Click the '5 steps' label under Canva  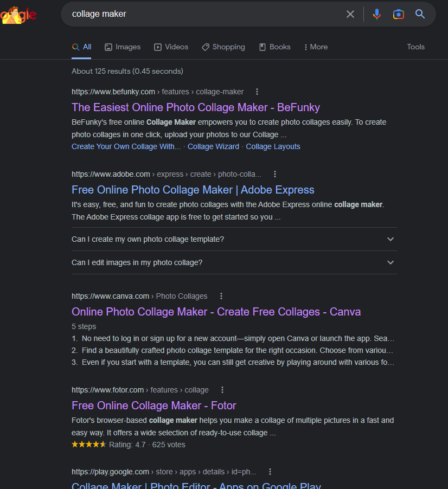pos(84,326)
